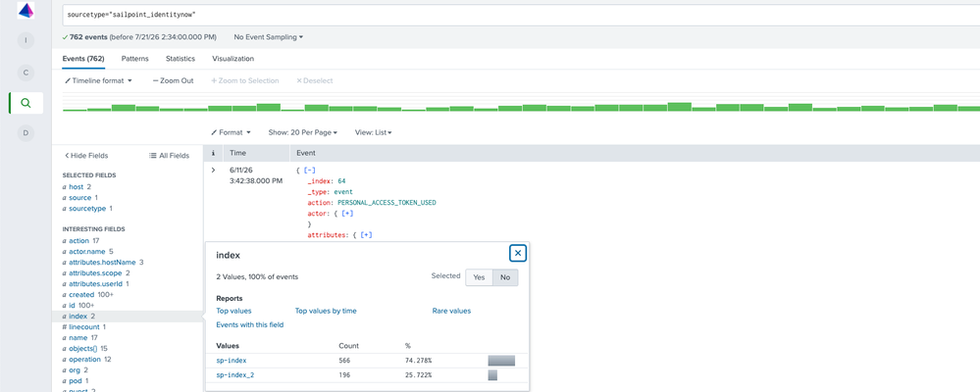Select the index field in sidebar
The width and height of the screenshot is (980, 392).
pyautogui.click(x=78, y=317)
